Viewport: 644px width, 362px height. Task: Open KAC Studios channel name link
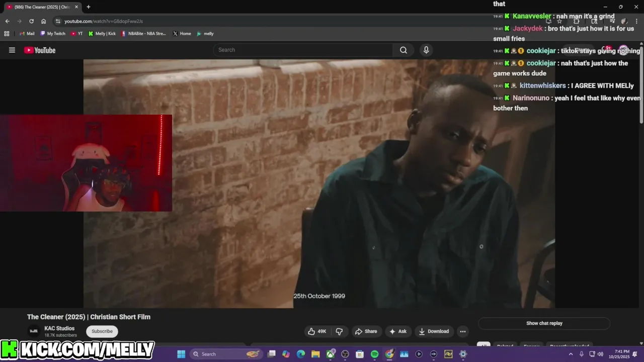(x=59, y=328)
